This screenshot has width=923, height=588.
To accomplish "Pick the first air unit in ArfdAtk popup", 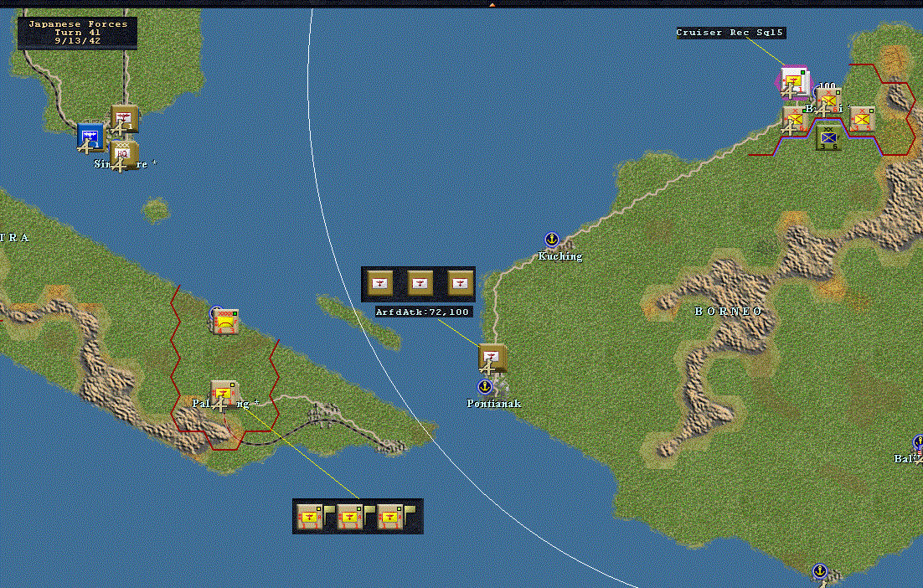I will click(379, 283).
